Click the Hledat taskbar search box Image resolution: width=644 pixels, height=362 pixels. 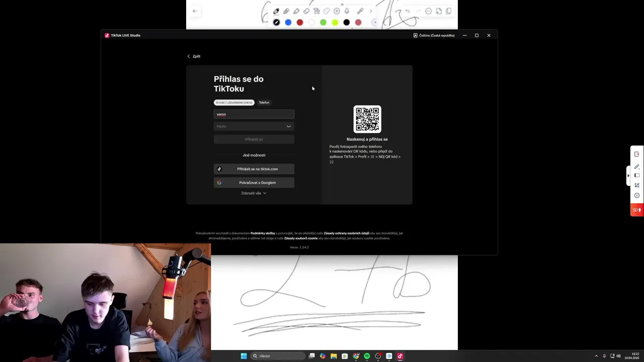coord(278,356)
